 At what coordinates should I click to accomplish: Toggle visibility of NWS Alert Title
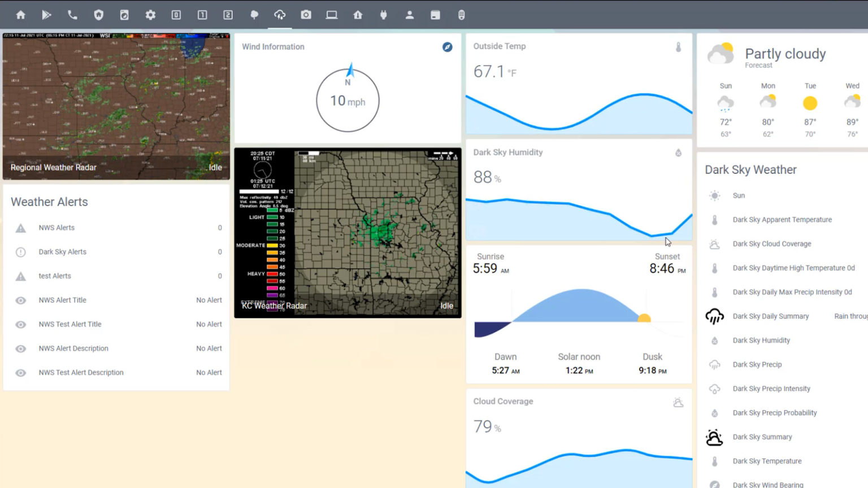[x=20, y=300]
